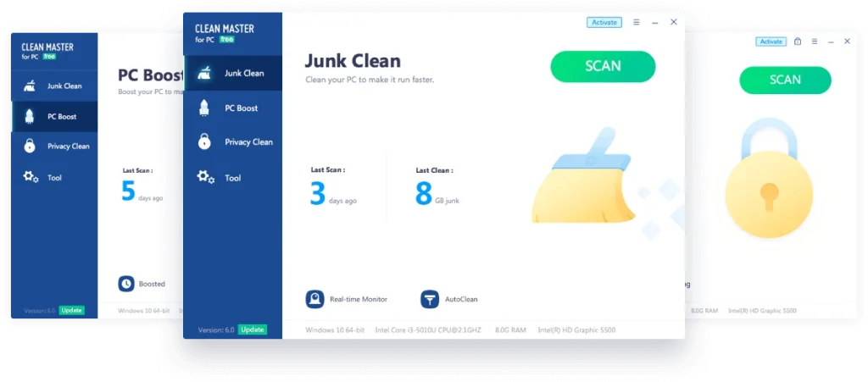Click 'Last Scan' 5 days ago in PC Boost window

tap(142, 191)
